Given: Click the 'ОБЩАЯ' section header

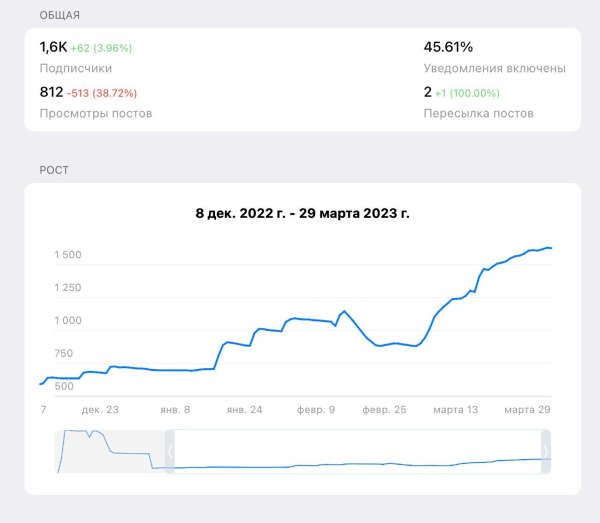Looking at the screenshot, I should 60,15.
